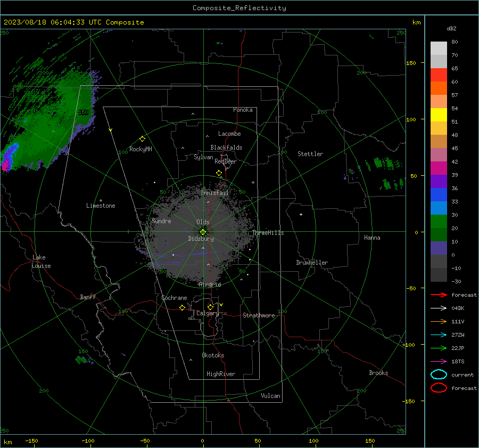
Task: Click the Drumheller label
Action: tap(312, 263)
